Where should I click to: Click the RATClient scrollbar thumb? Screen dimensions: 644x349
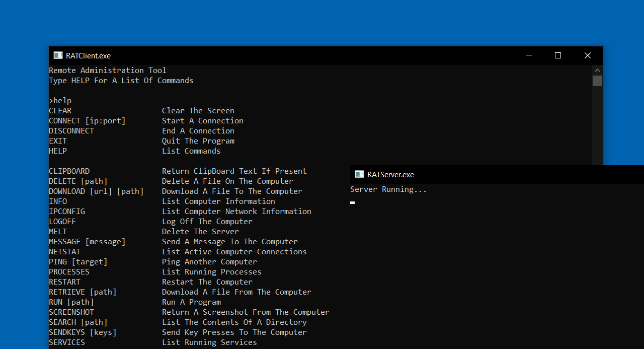597,81
